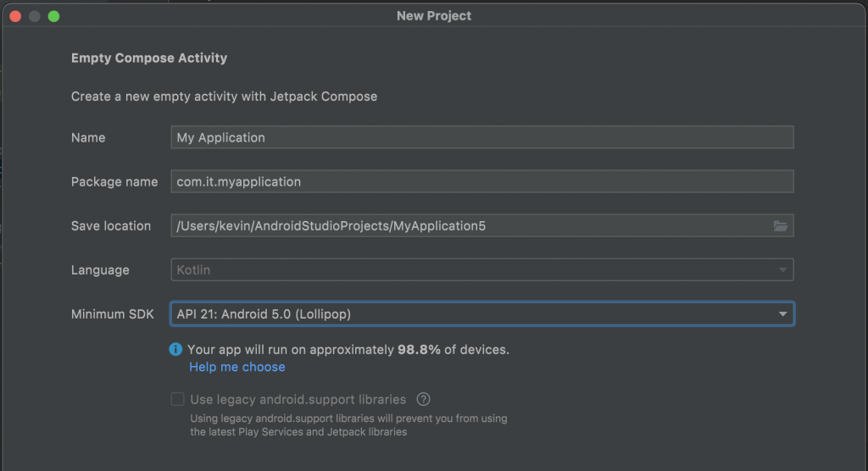
Task: Click the question mark help icon
Action: coord(424,399)
